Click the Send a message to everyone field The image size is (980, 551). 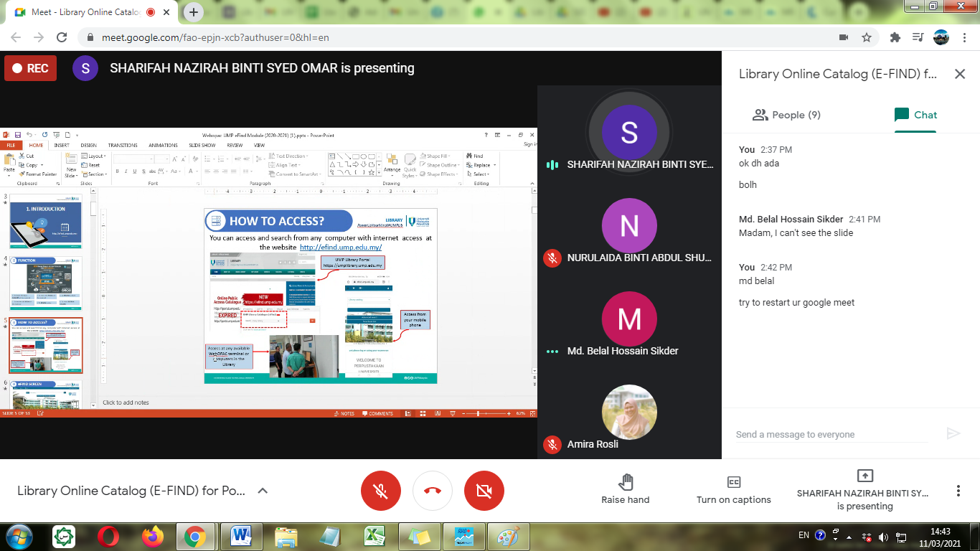[831, 434]
